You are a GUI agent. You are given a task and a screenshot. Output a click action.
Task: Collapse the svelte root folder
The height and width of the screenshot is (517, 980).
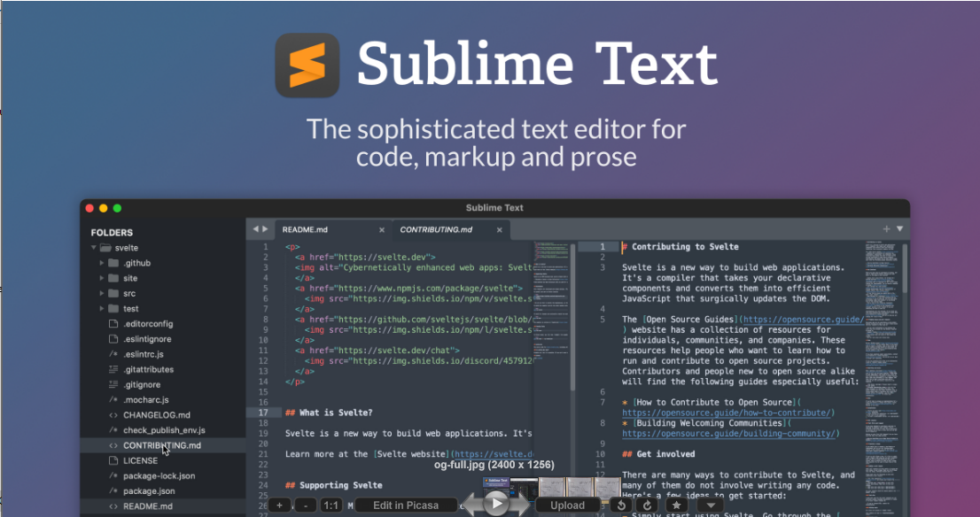(x=94, y=248)
